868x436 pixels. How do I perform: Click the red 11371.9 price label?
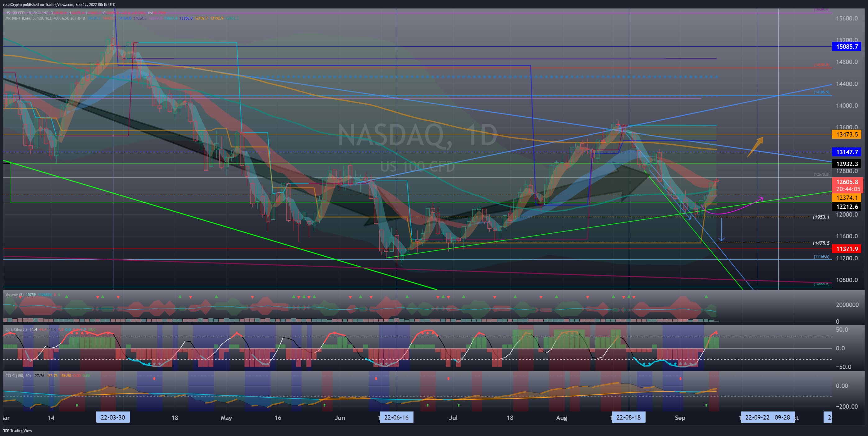pos(847,249)
